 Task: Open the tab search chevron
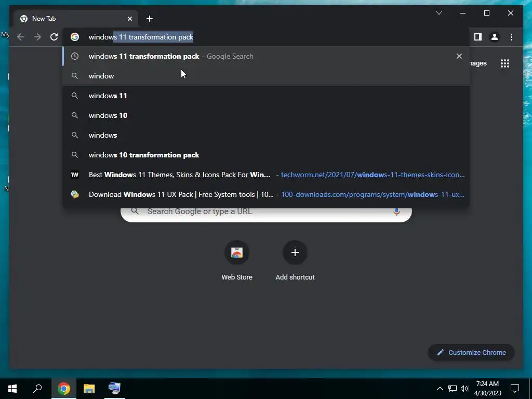(438, 13)
